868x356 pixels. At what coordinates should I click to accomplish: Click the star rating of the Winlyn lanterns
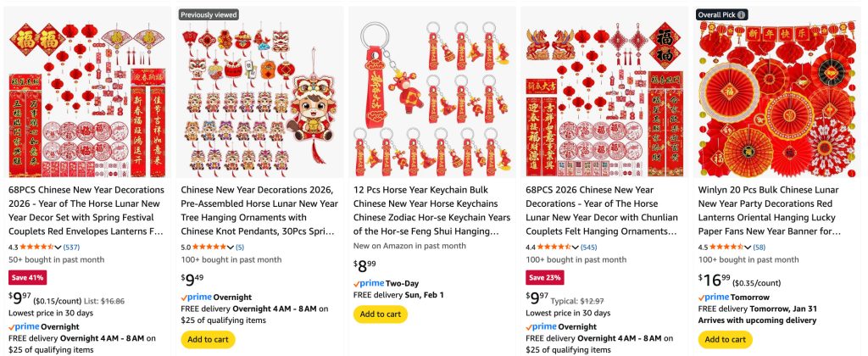pyautogui.click(x=726, y=247)
